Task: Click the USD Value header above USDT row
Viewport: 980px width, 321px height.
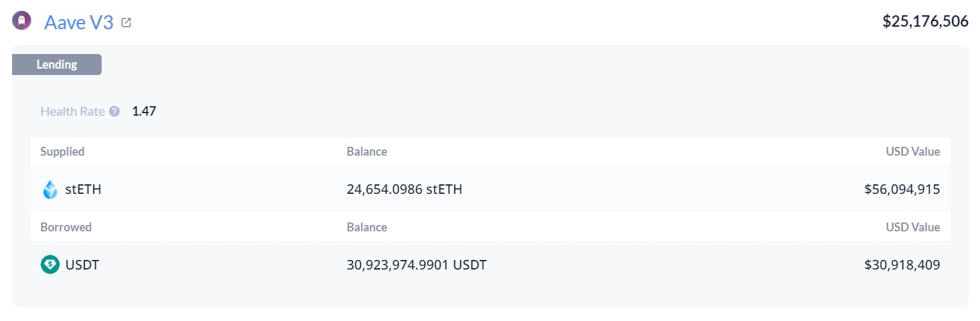Action: tap(911, 227)
